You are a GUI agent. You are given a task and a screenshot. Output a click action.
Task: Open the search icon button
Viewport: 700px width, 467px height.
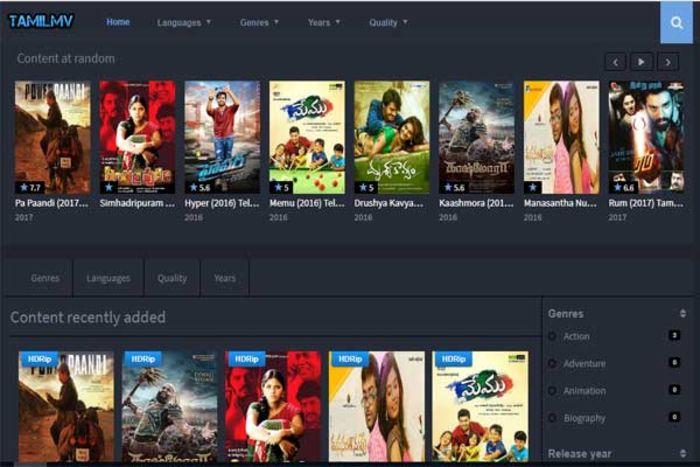pos(676,22)
